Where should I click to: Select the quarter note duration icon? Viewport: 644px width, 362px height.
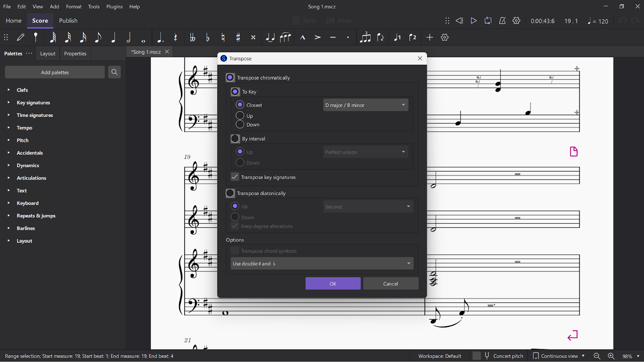click(114, 37)
